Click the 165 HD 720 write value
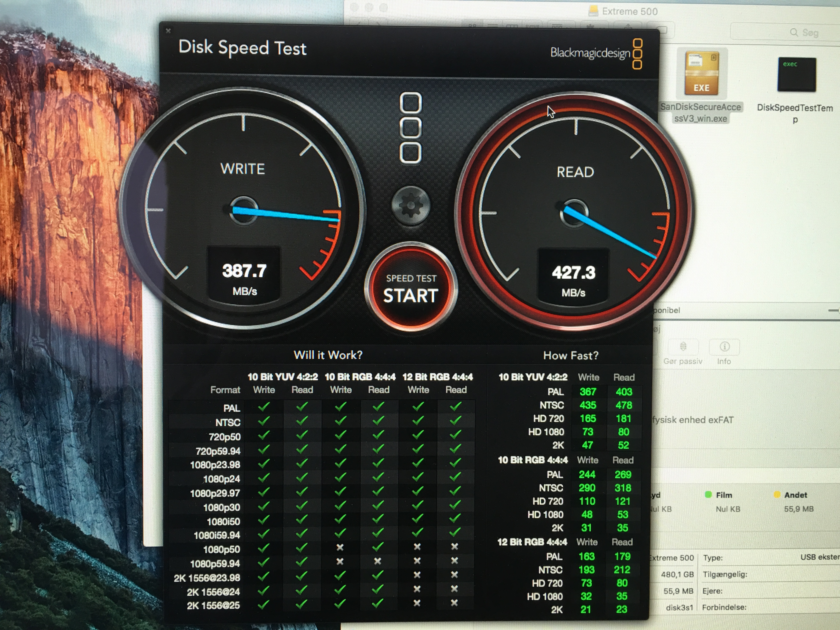The height and width of the screenshot is (630, 840). point(588,419)
